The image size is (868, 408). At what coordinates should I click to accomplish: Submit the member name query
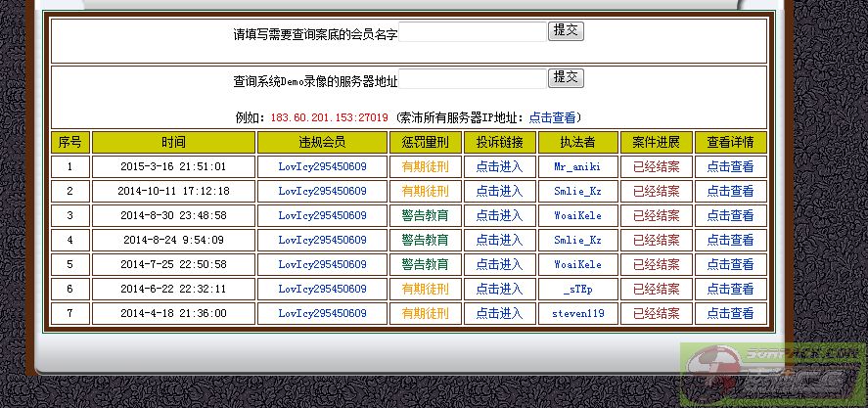566,31
